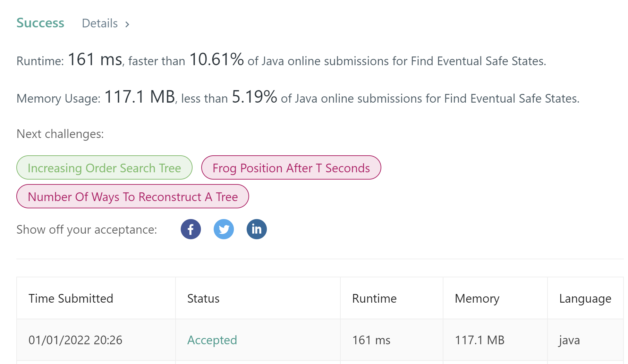Click the Status column header
This screenshot has height=364, width=628.
tap(203, 298)
